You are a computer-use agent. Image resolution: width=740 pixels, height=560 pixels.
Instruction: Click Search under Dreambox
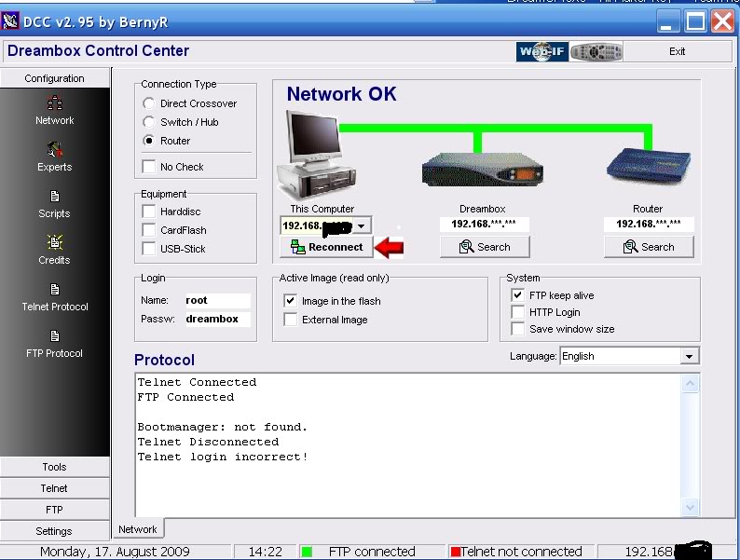485,247
